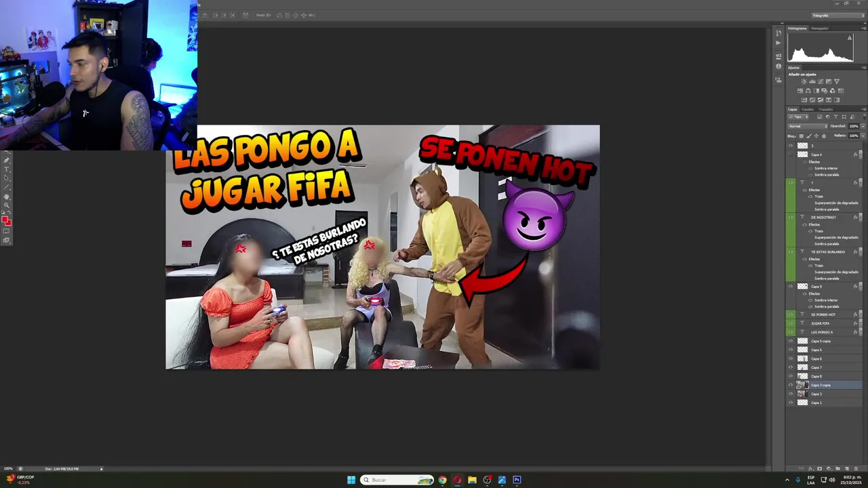Create new group folder icon

tap(837, 468)
